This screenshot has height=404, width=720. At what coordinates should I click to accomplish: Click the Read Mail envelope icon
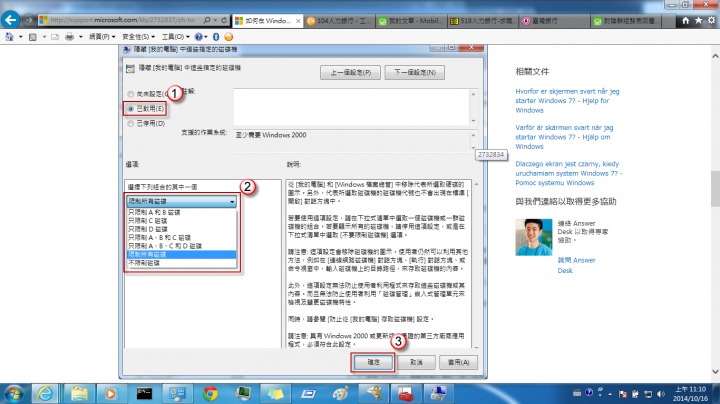click(x=55, y=37)
